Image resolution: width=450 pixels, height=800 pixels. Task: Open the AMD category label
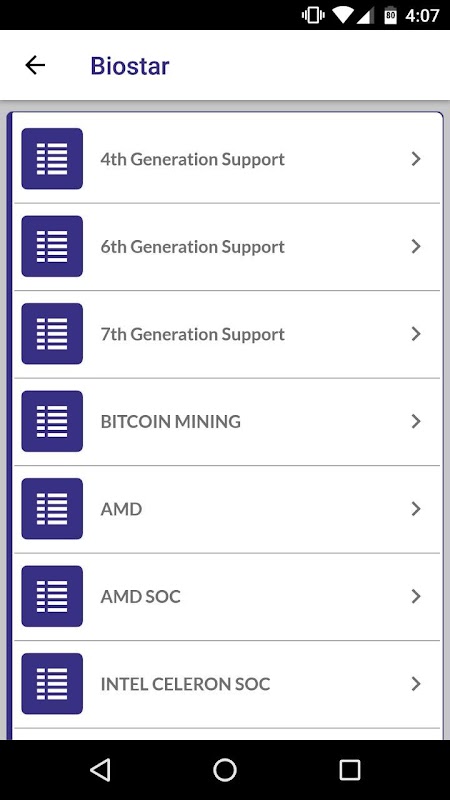coord(121,509)
